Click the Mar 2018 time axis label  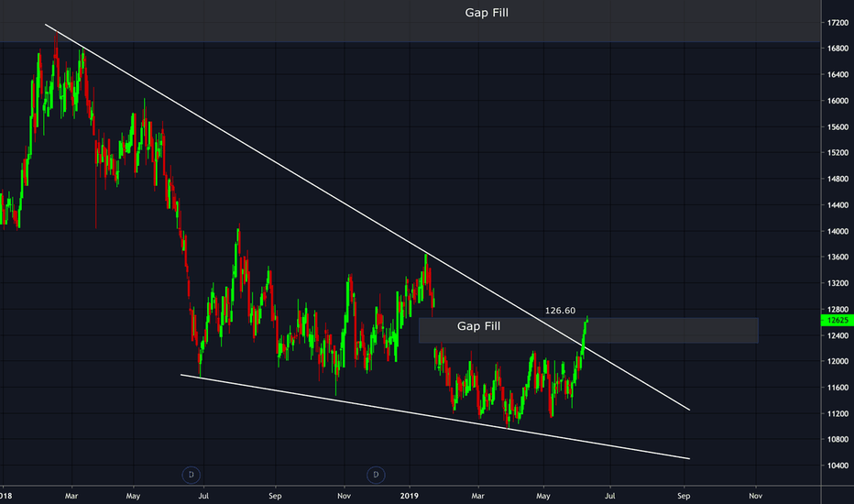point(71,496)
